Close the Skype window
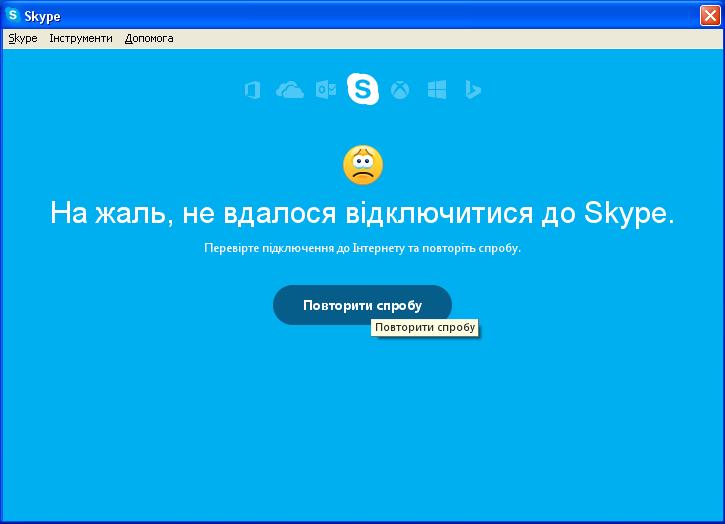Viewport: 725px width, 524px height. coord(710,15)
